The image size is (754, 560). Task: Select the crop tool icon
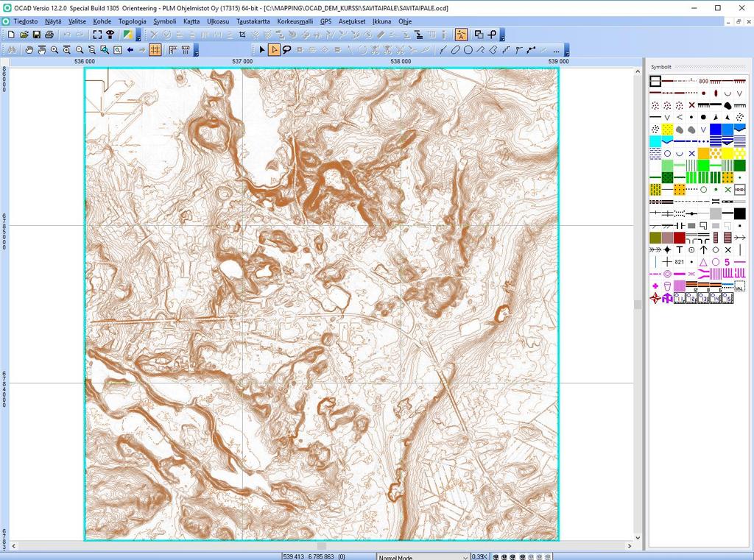pyautogui.click(x=242, y=35)
